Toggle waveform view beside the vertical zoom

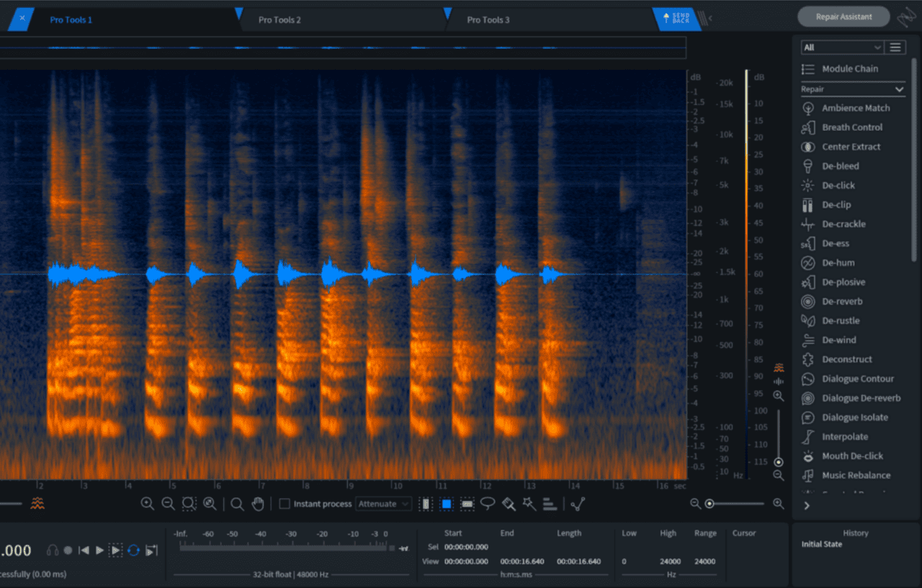779,381
